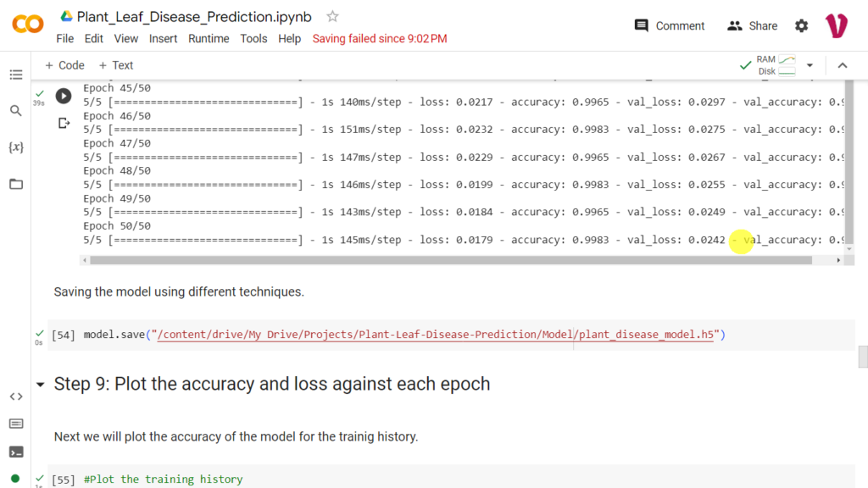This screenshot has width=868, height=488.
Task: Click the horizontal output scrollbar
Action: click(x=451, y=260)
